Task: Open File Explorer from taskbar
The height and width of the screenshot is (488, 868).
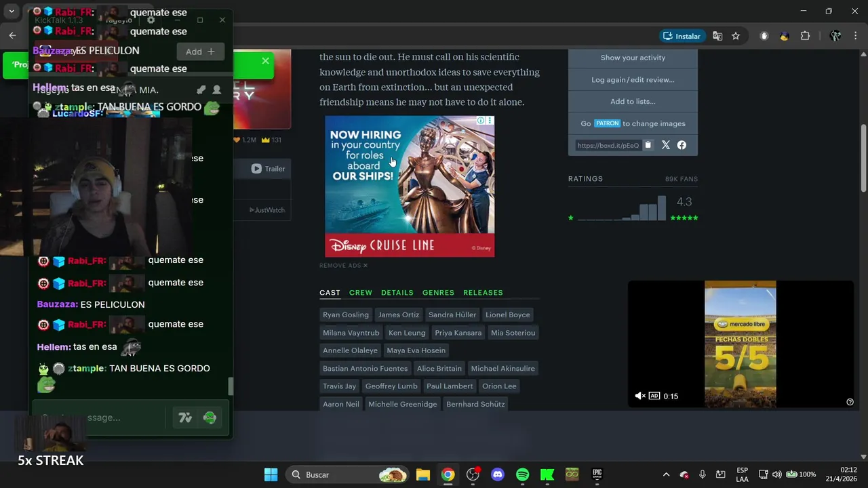Action: 423,474
